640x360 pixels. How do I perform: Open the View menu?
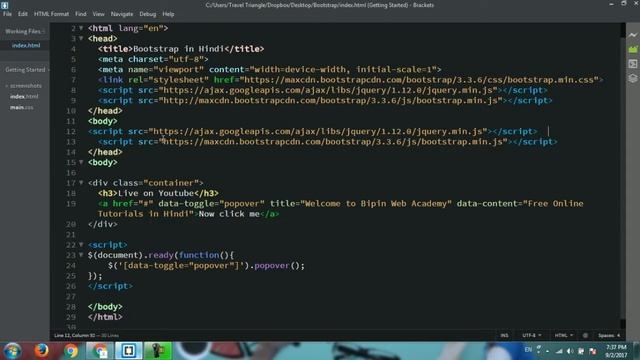98,14
